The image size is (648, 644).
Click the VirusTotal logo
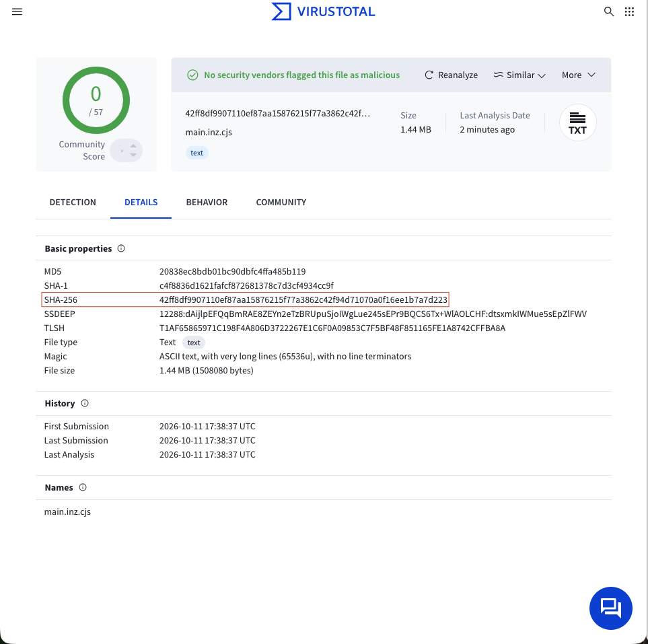(x=323, y=11)
